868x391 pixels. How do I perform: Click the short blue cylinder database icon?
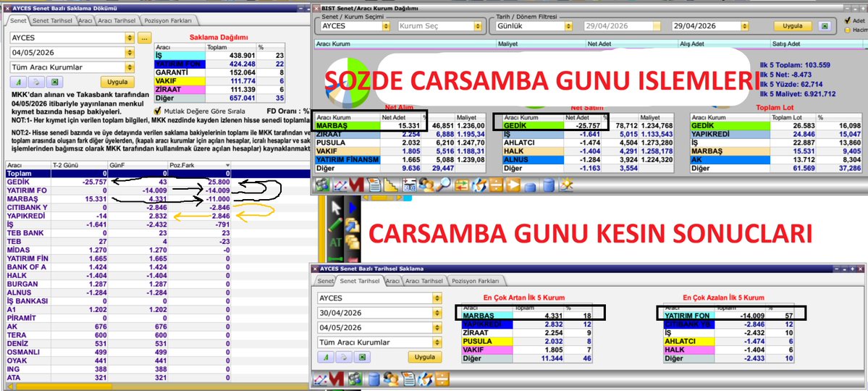[x=531, y=188]
